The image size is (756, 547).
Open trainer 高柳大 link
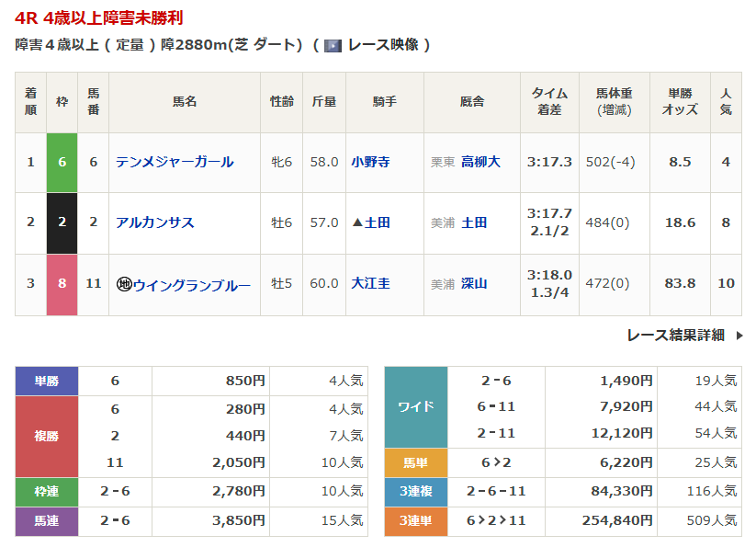point(480,162)
